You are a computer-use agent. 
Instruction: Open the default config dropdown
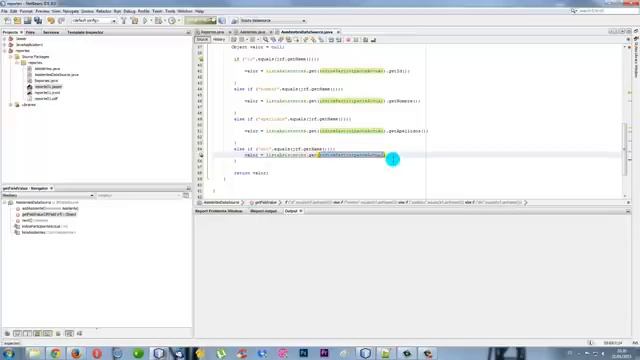click(94, 20)
